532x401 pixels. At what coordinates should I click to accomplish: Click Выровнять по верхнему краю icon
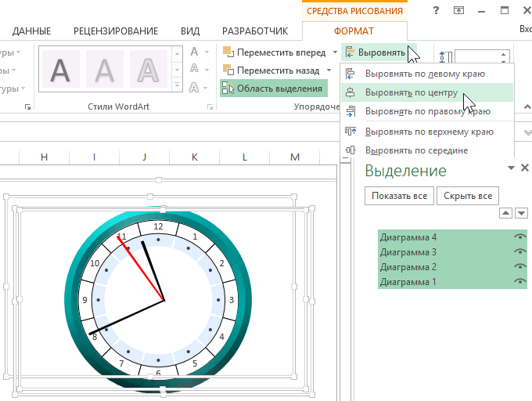pyautogui.click(x=350, y=131)
